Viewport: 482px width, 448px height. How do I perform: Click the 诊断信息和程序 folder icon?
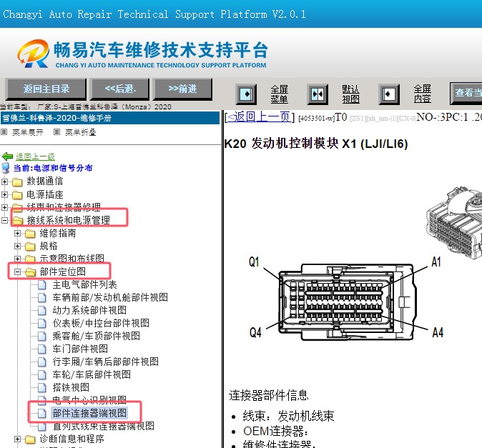(30, 439)
